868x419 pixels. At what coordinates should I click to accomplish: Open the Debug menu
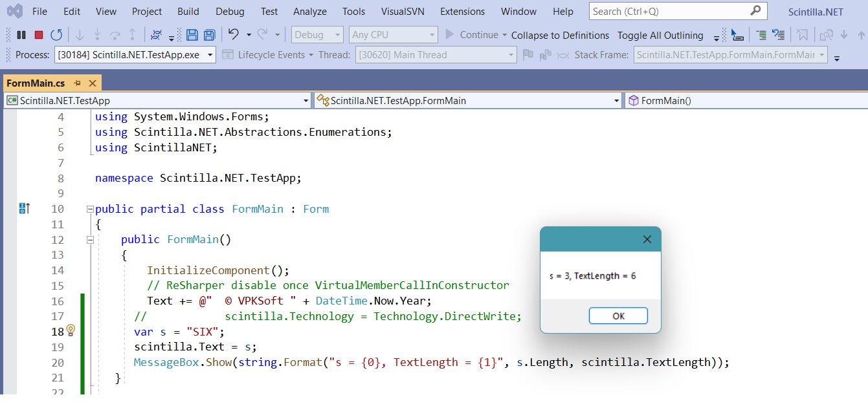pyautogui.click(x=230, y=11)
